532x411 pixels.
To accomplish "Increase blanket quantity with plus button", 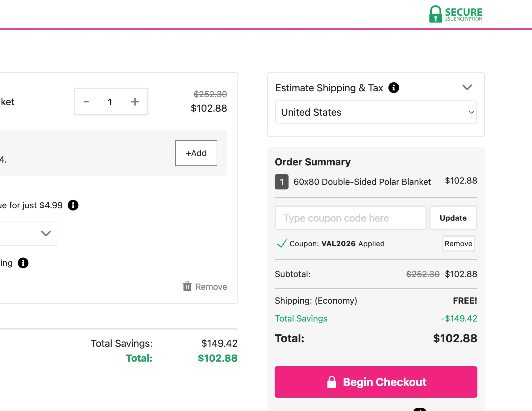I will click(x=135, y=102).
